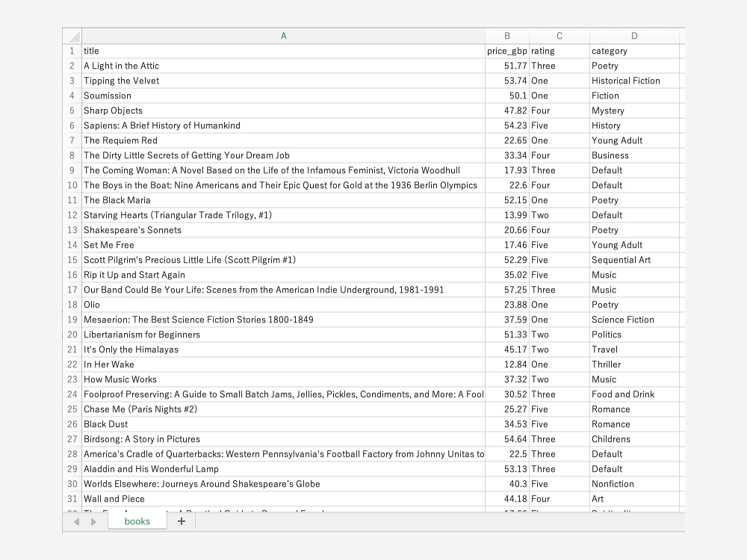Select column B header

pyautogui.click(x=507, y=36)
